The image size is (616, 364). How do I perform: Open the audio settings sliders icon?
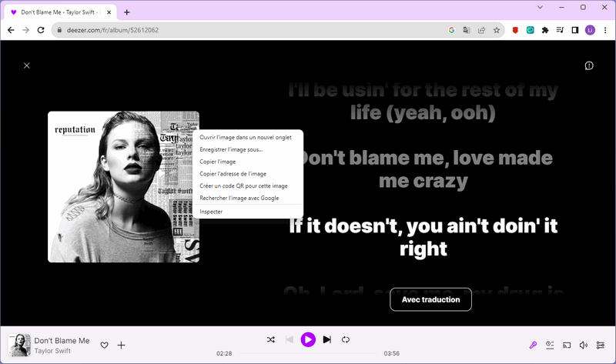tap(601, 346)
